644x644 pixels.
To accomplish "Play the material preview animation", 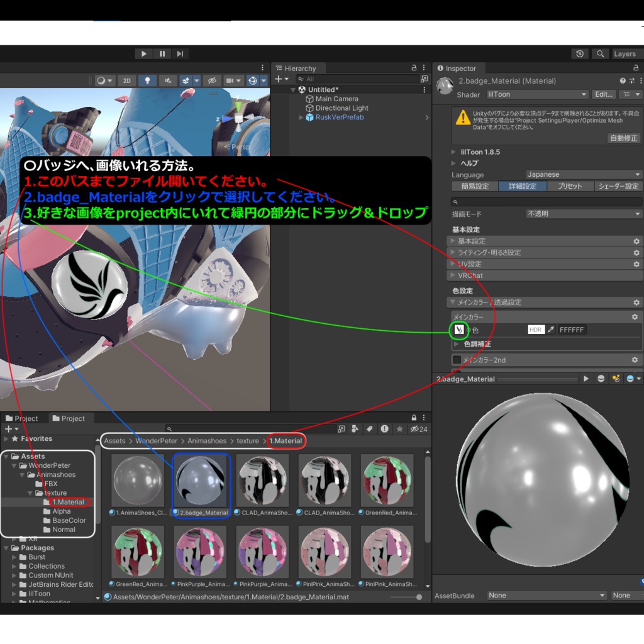I will pyautogui.click(x=586, y=379).
